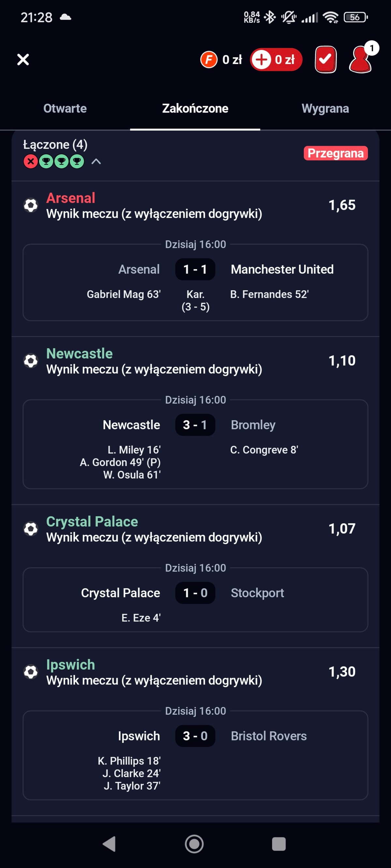Switch to the Otwarte tab
Viewport: 391px width, 868px height.
point(65,109)
